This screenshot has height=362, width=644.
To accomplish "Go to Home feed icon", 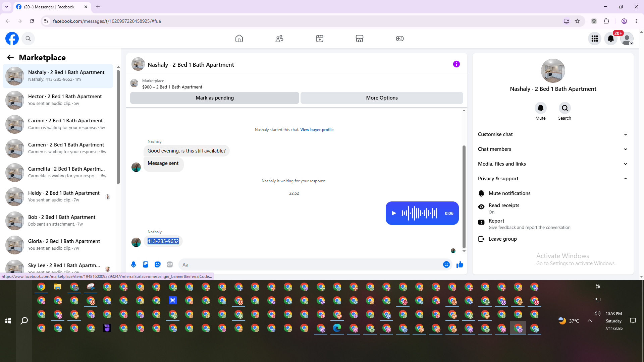I will point(239,39).
